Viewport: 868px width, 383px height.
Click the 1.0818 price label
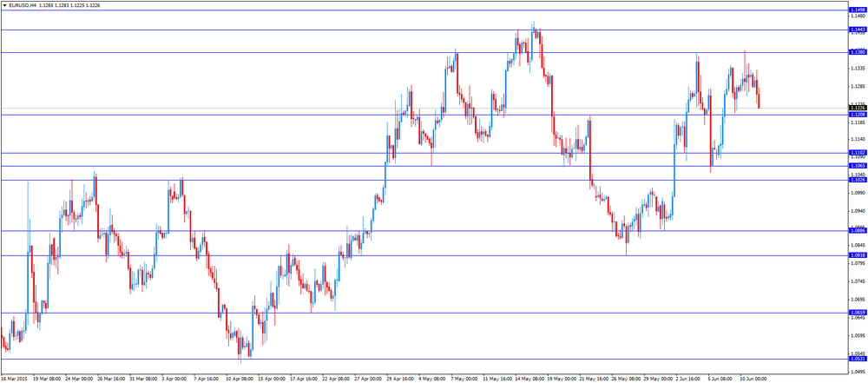[858, 255]
